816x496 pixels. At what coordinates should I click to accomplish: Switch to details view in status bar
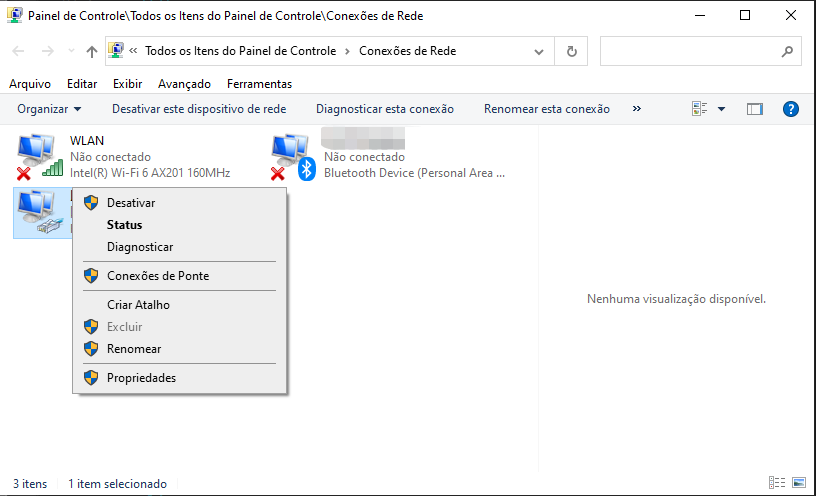pyautogui.click(x=777, y=482)
